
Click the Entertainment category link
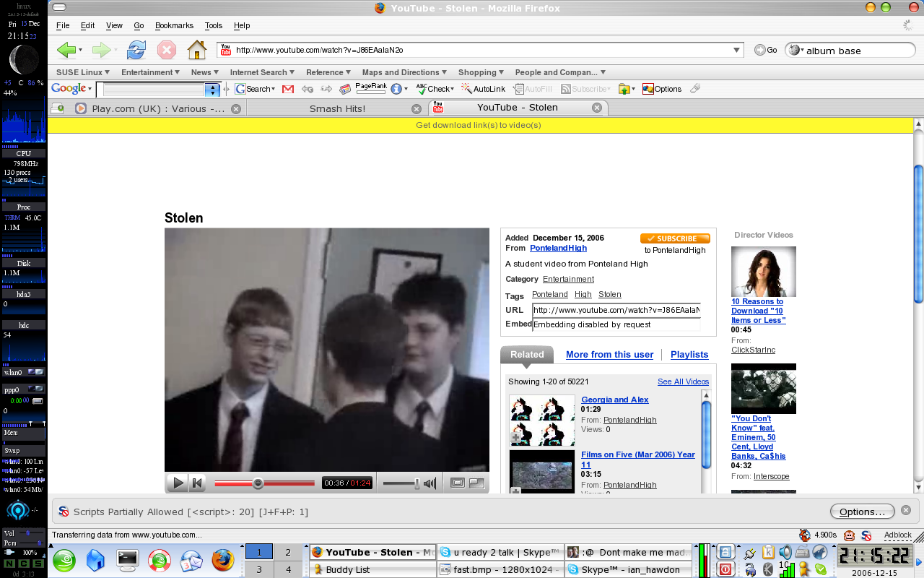[568, 279]
